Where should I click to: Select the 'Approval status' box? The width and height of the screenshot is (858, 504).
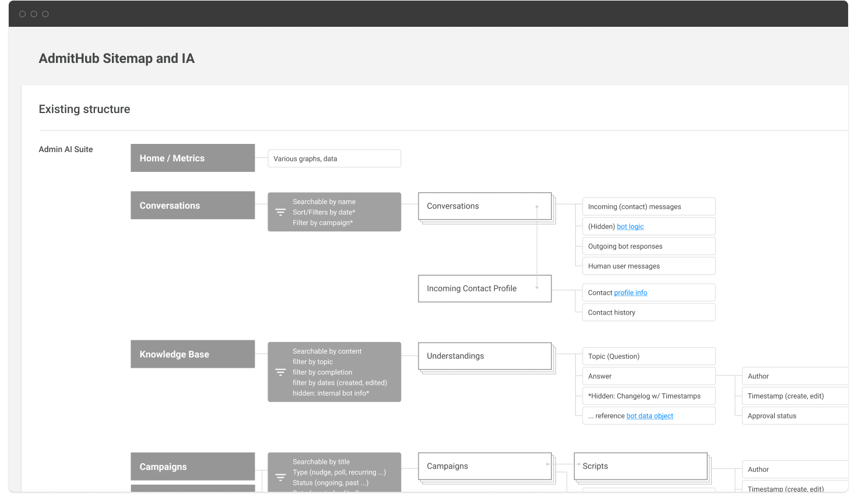pyautogui.click(x=794, y=416)
